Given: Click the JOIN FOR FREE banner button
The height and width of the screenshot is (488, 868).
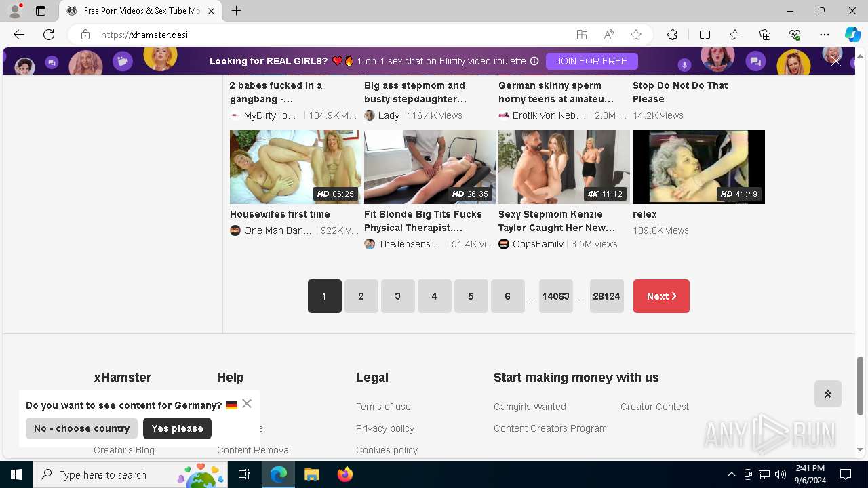Looking at the screenshot, I should tap(592, 61).
